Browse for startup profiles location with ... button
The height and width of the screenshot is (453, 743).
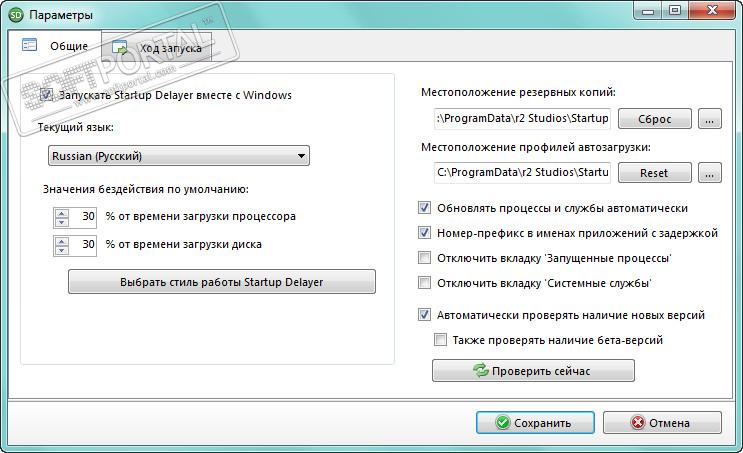click(x=709, y=173)
